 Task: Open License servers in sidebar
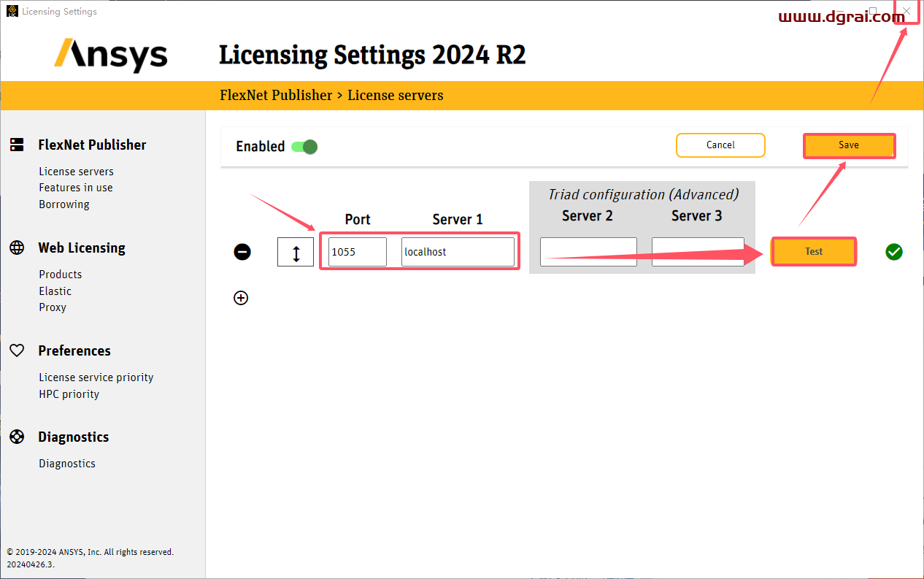tap(76, 172)
